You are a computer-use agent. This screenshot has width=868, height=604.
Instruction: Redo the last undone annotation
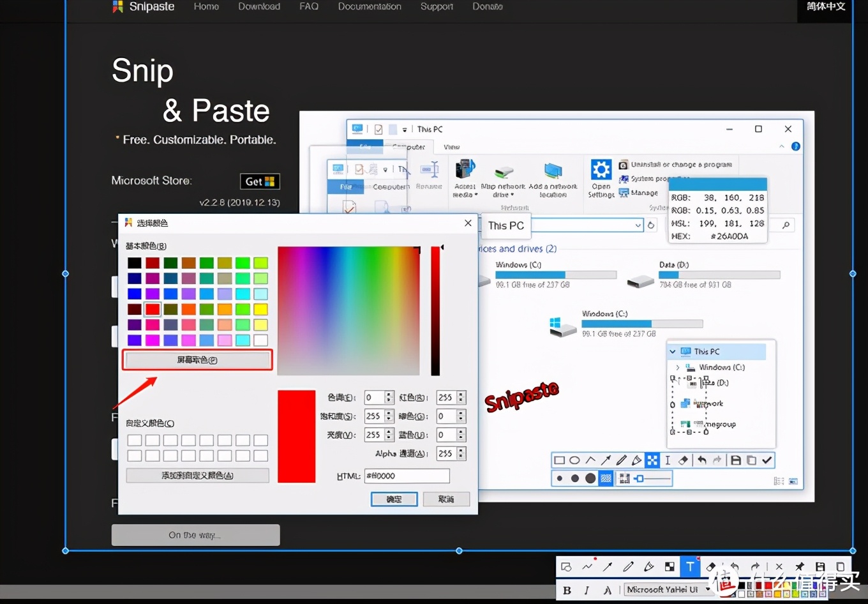[756, 566]
